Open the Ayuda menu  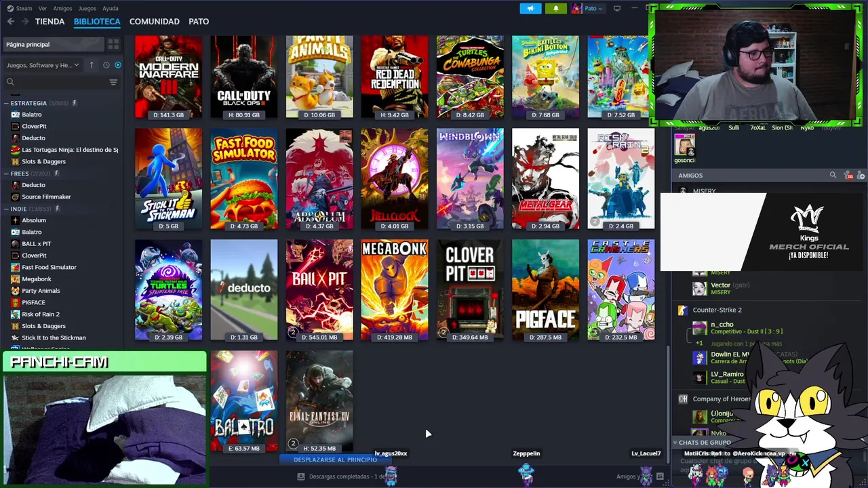pyautogui.click(x=110, y=8)
